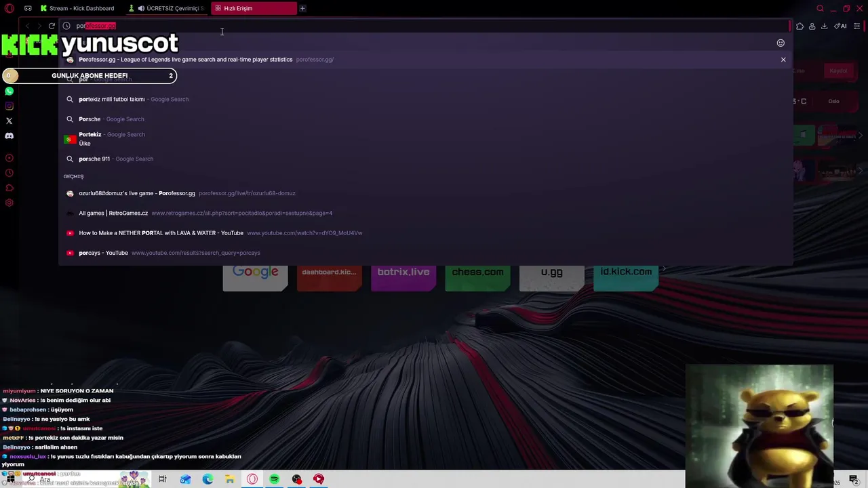Open ozurlu68#domuz's live game history entry
Image resolution: width=868 pixels, height=488 pixels.
coord(426,193)
